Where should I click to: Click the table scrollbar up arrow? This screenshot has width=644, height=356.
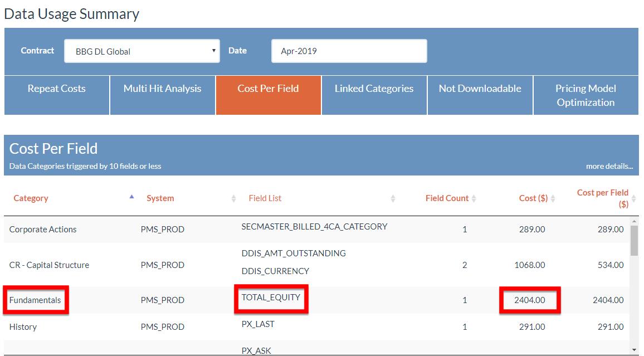634,221
